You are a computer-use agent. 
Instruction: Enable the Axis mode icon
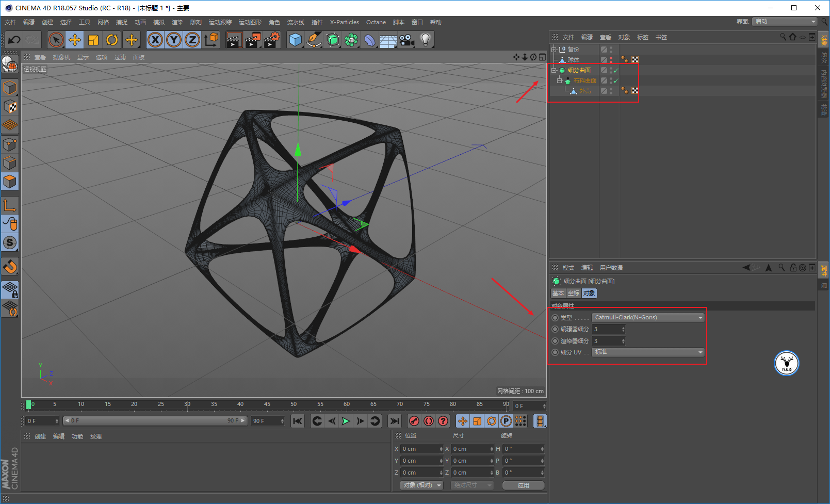(x=10, y=205)
